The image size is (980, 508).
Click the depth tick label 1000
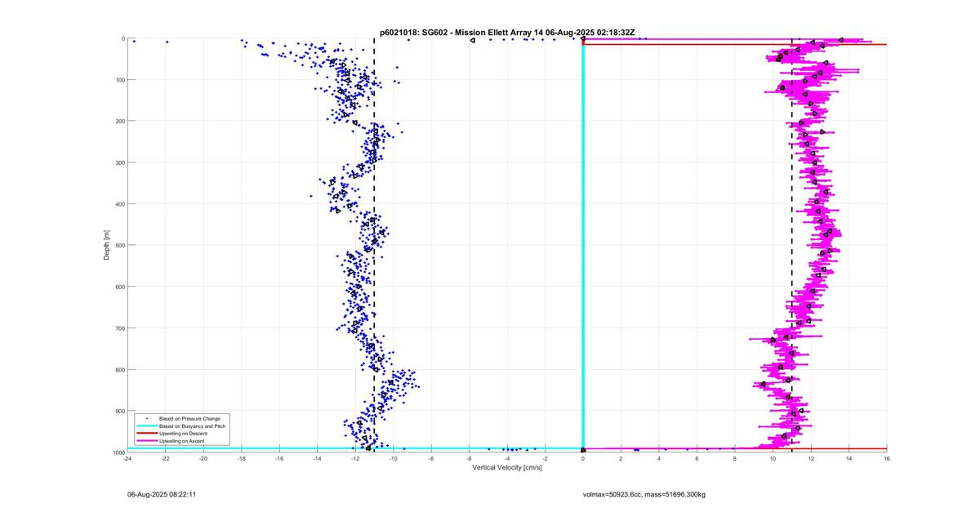click(x=118, y=452)
